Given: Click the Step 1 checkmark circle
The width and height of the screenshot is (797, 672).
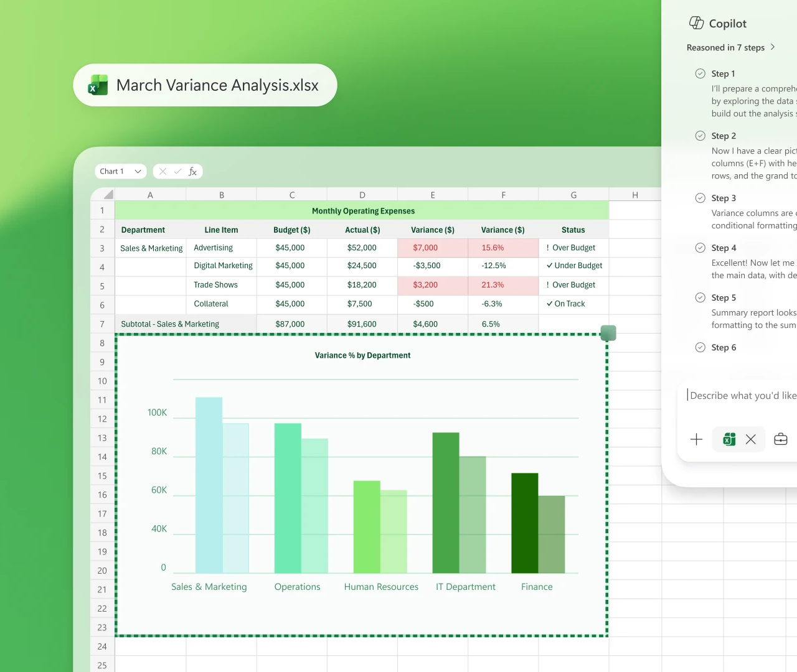Looking at the screenshot, I should pyautogui.click(x=700, y=73).
